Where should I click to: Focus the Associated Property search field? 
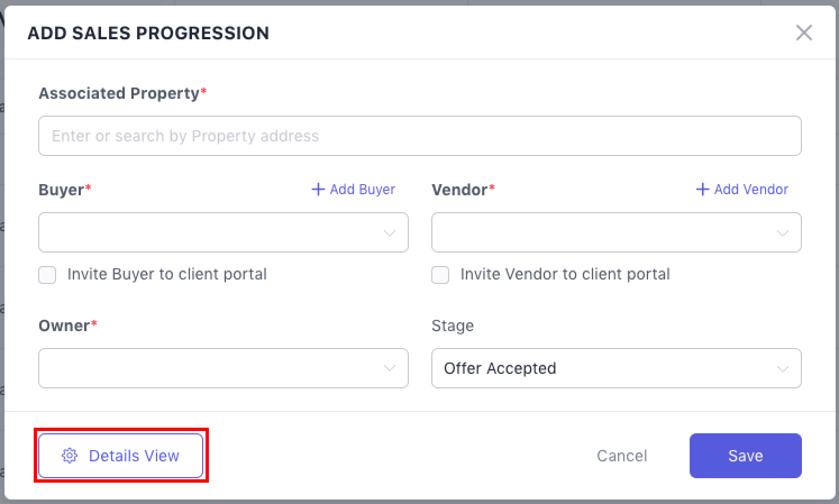[x=419, y=136]
